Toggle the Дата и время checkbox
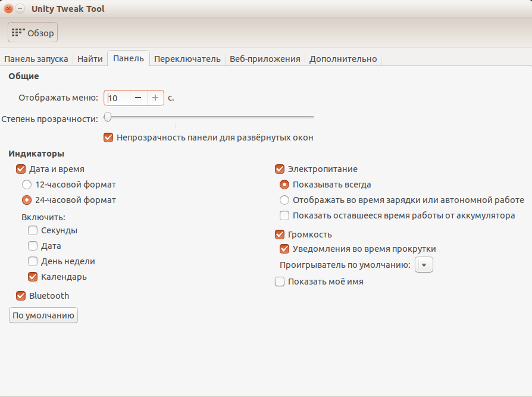Image resolution: width=532 pixels, height=397 pixels. point(21,169)
